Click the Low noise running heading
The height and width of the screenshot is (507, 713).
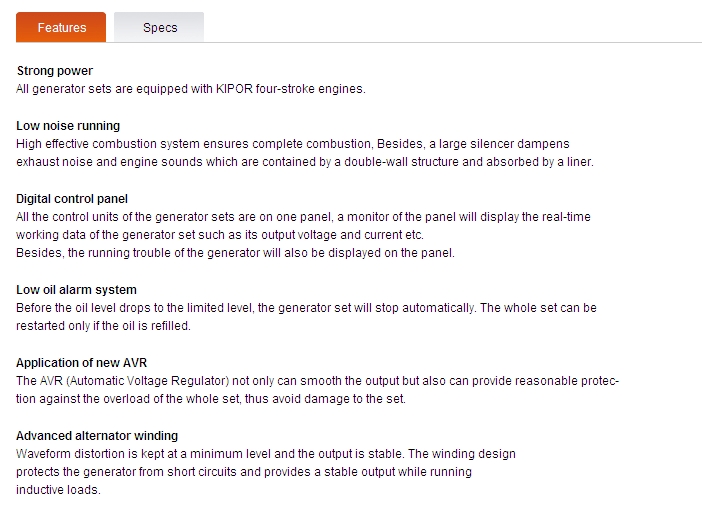[x=68, y=126]
